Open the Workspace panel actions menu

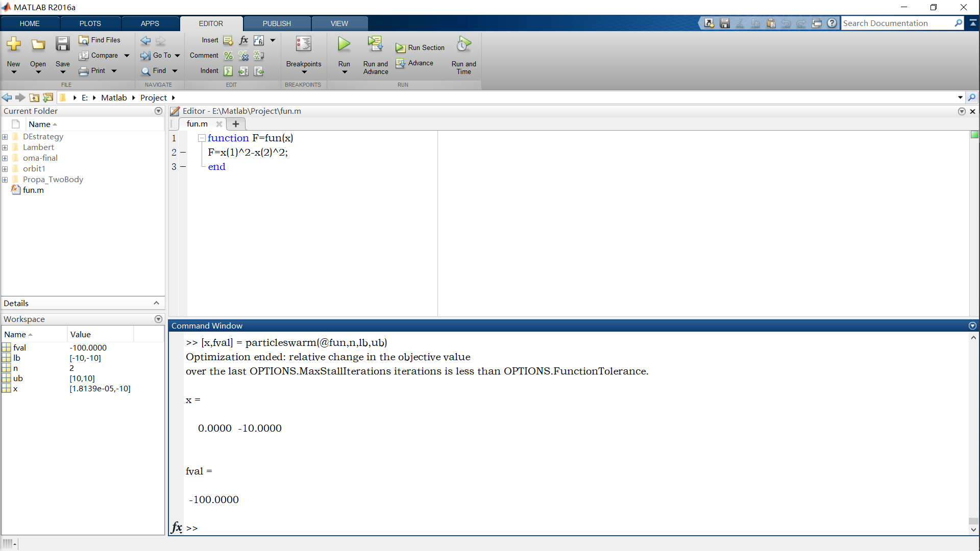coord(158,319)
